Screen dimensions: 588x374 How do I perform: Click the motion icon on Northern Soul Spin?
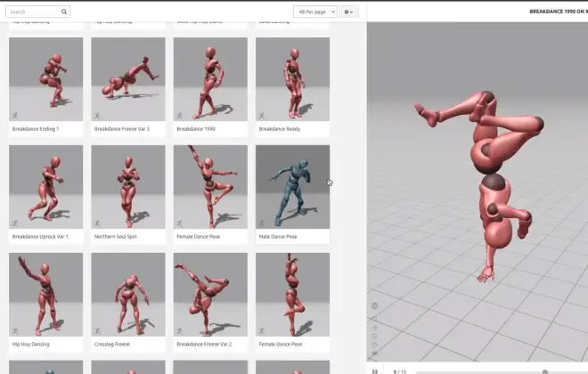(x=97, y=224)
